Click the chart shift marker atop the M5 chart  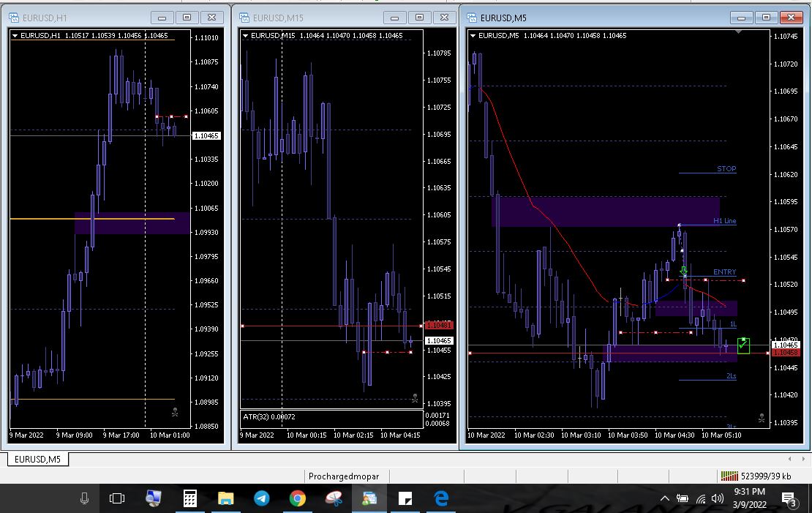click(x=739, y=31)
